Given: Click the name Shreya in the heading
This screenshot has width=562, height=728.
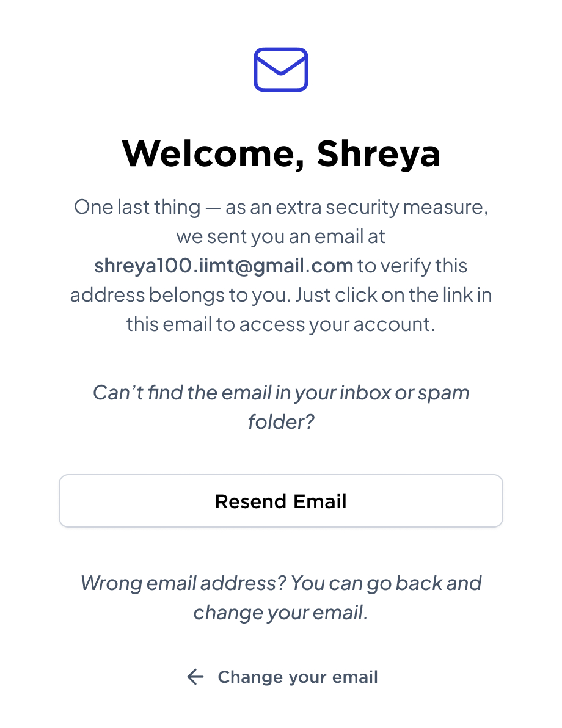Looking at the screenshot, I should click(379, 154).
